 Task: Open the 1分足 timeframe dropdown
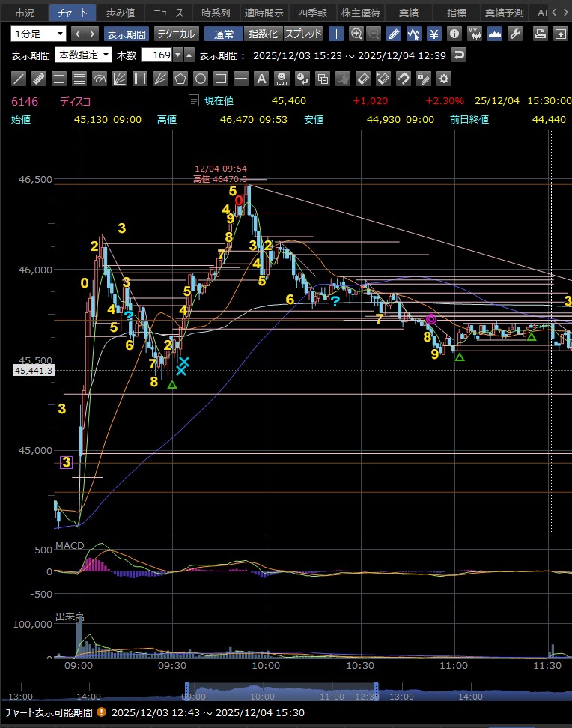pyautogui.click(x=38, y=34)
